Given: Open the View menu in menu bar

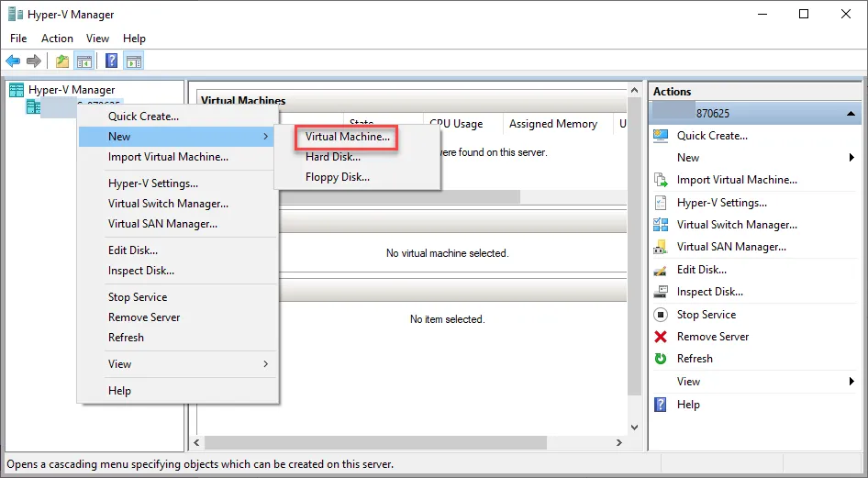Looking at the screenshot, I should tap(97, 39).
